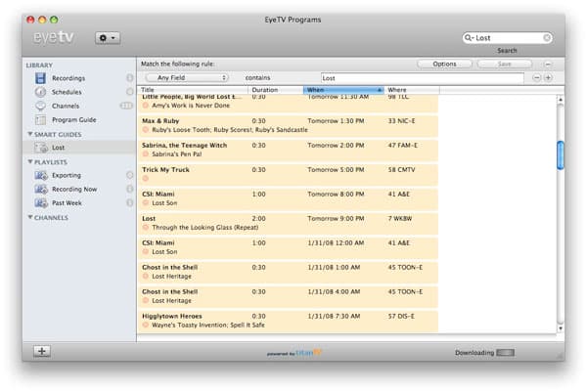Click the scrollbar down arrow
587x392 pixels.
click(x=561, y=328)
